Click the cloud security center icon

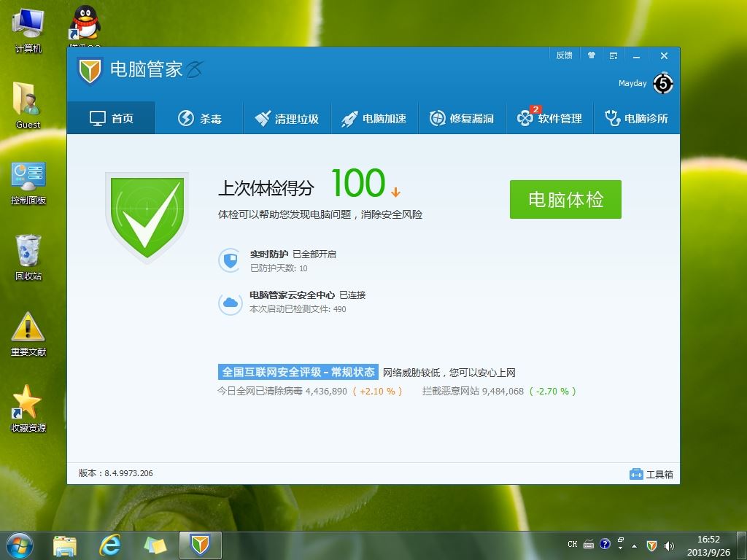coord(230,303)
